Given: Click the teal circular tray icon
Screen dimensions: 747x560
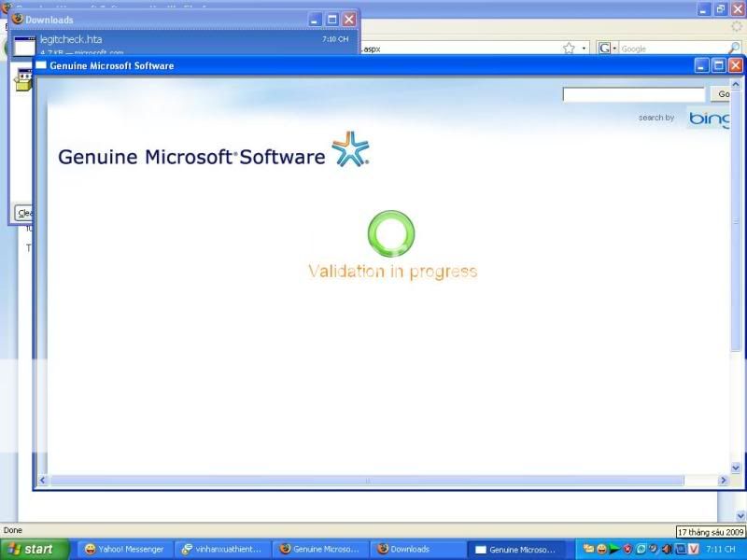Looking at the screenshot, I should (x=641, y=549).
